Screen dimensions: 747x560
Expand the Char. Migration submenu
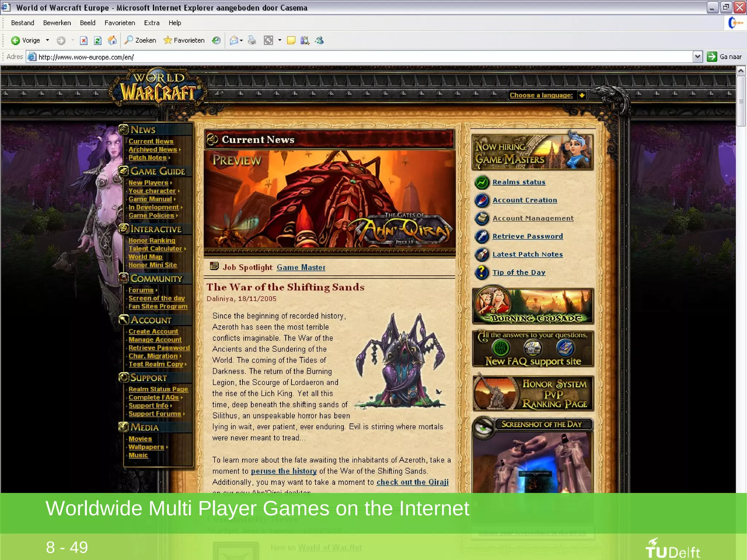tap(181, 356)
